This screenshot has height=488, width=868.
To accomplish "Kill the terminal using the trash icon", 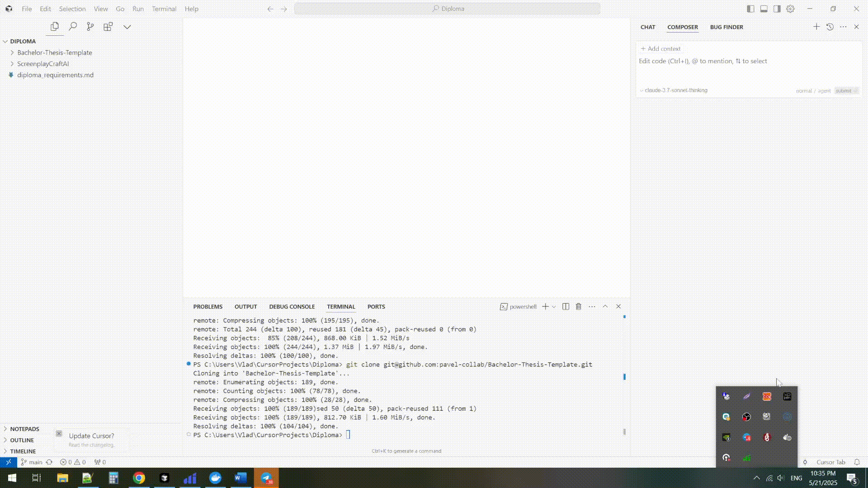I will (579, 306).
